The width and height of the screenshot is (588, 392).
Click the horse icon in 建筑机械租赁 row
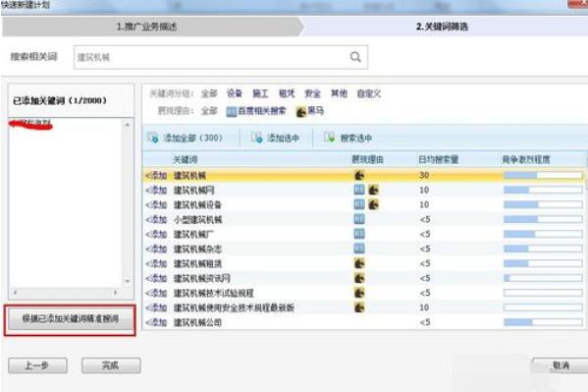(x=359, y=263)
